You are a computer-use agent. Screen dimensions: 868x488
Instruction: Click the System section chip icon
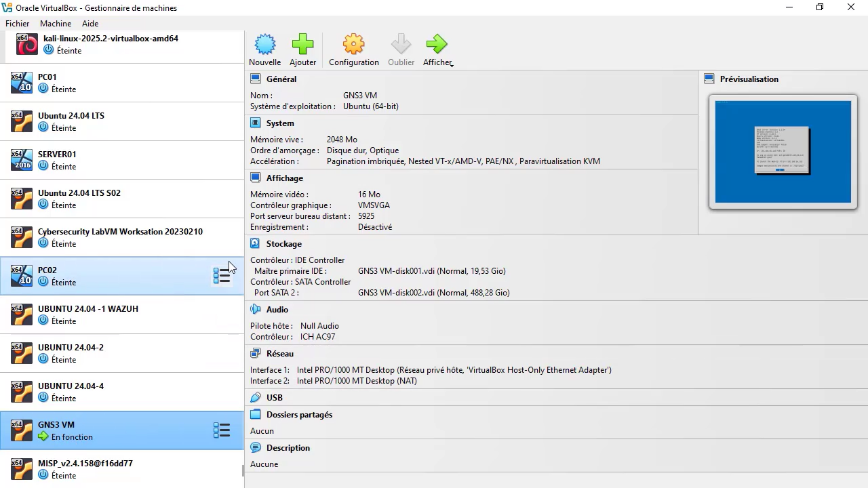click(x=256, y=123)
